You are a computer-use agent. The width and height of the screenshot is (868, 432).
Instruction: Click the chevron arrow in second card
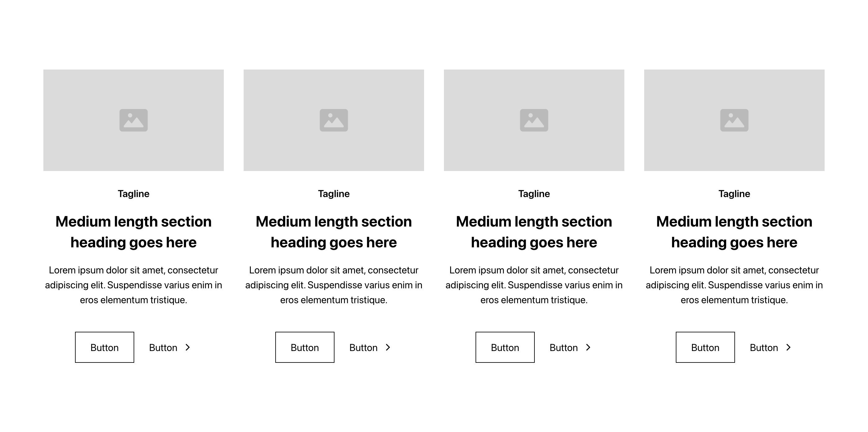click(388, 347)
